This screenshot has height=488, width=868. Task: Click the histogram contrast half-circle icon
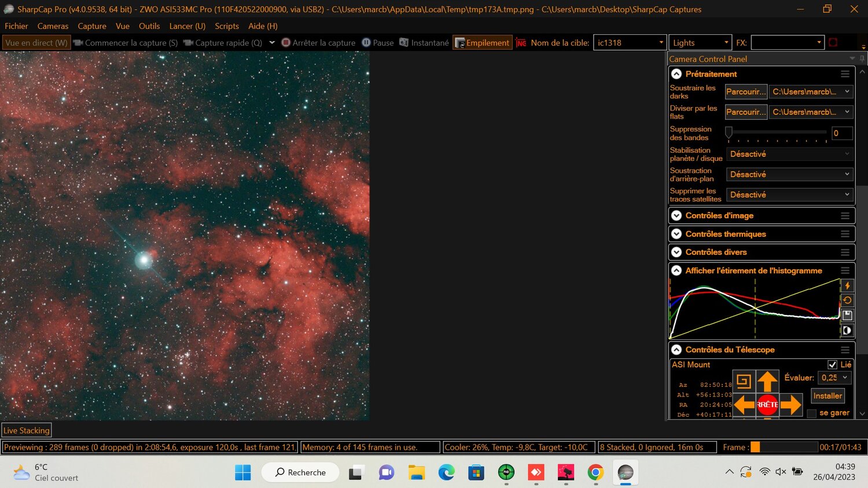pos(847,331)
